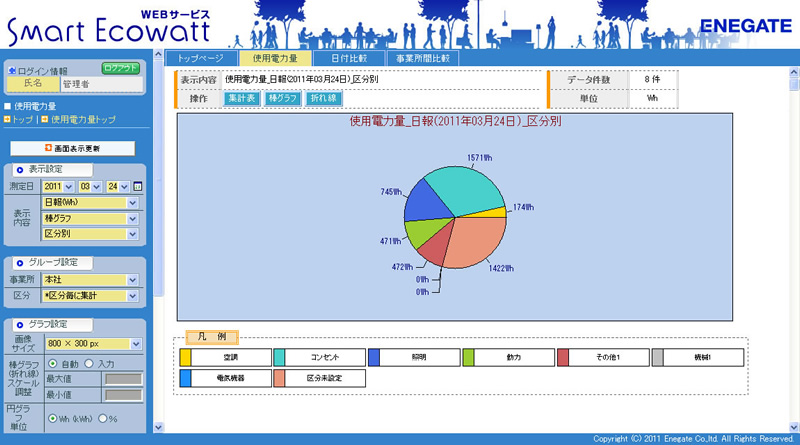Click the orange icon before トップ link
The height and width of the screenshot is (445, 800).
[7, 119]
